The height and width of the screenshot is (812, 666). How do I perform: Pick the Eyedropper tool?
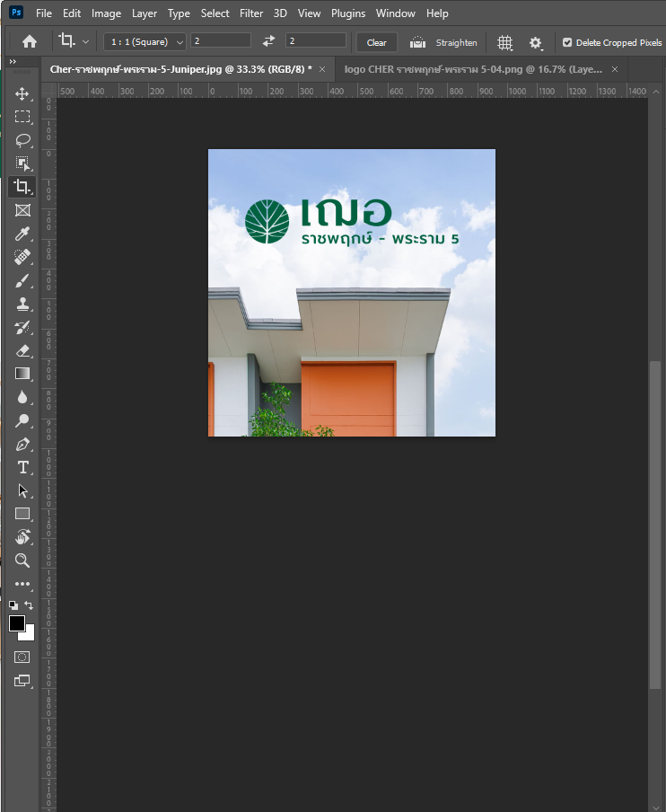coord(22,234)
